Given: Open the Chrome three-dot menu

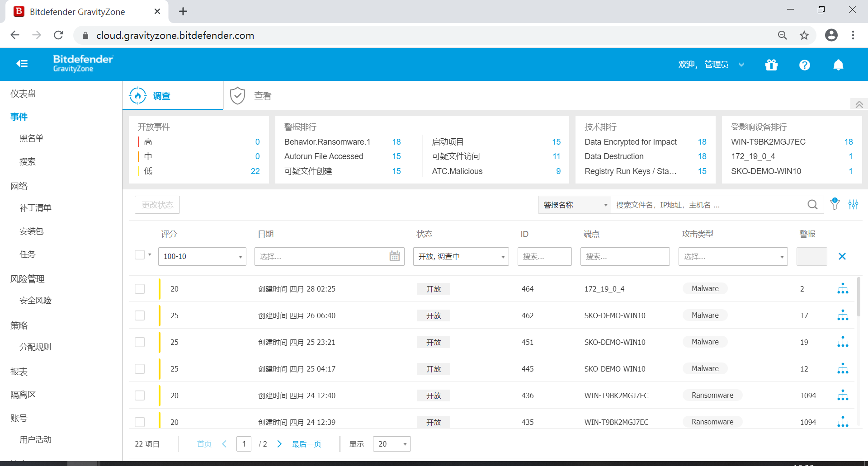Looking at the screenshot, I should pos(853,35).
